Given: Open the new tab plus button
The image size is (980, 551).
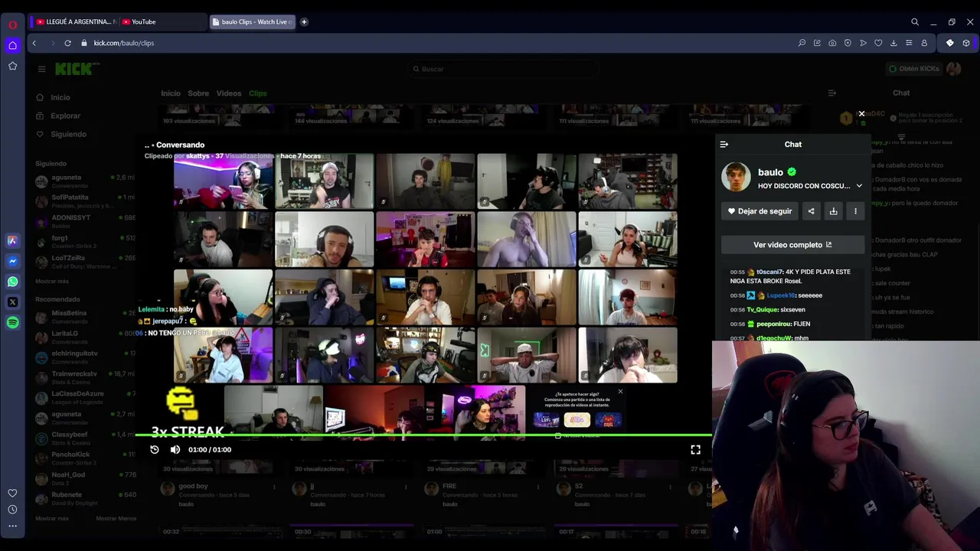Looking at the screenshot, I should (304, 21).
